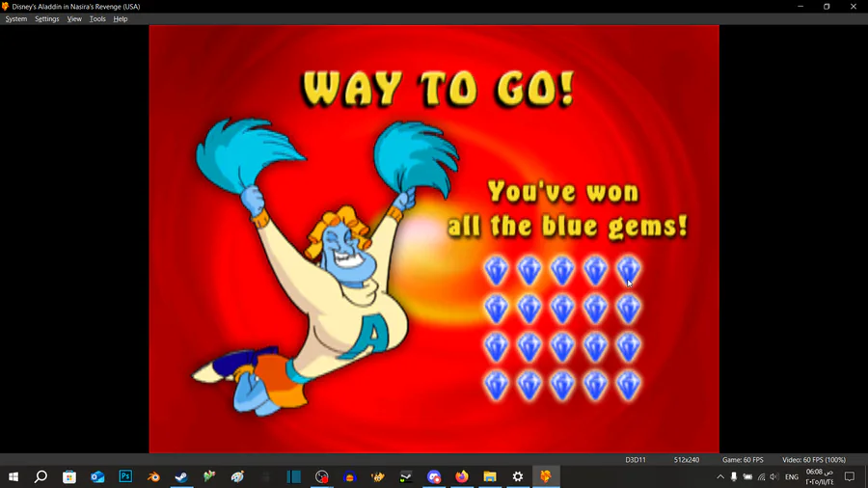The image size is (868, 488).
Task: Click the bottom-right blue gem
Action: tap(628, 386)
